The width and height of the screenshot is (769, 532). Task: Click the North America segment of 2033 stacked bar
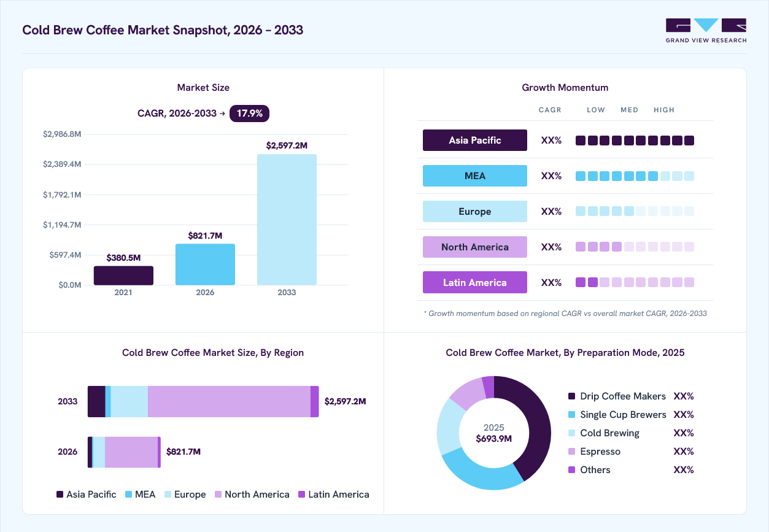[229, 401]
